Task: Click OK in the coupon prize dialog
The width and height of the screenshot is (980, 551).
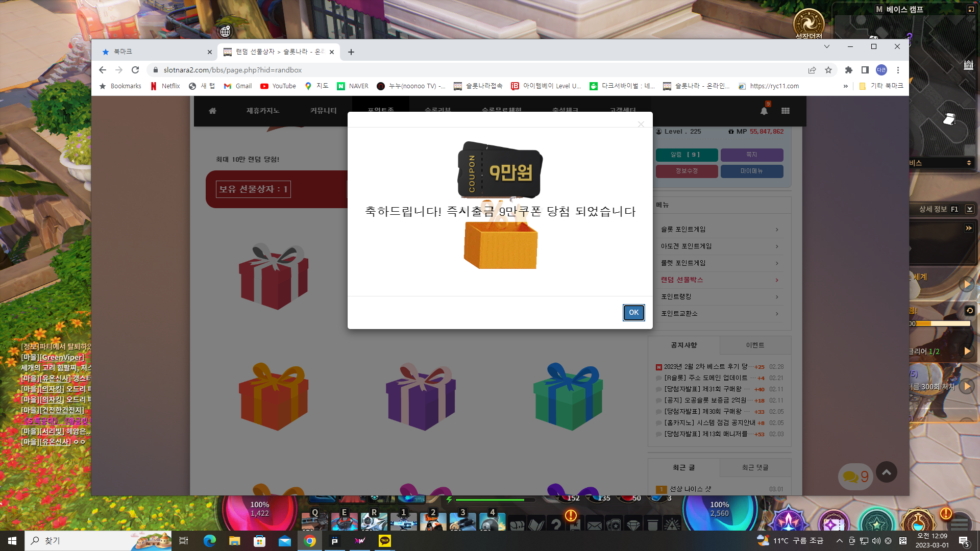Action: [x=633, y=313]
